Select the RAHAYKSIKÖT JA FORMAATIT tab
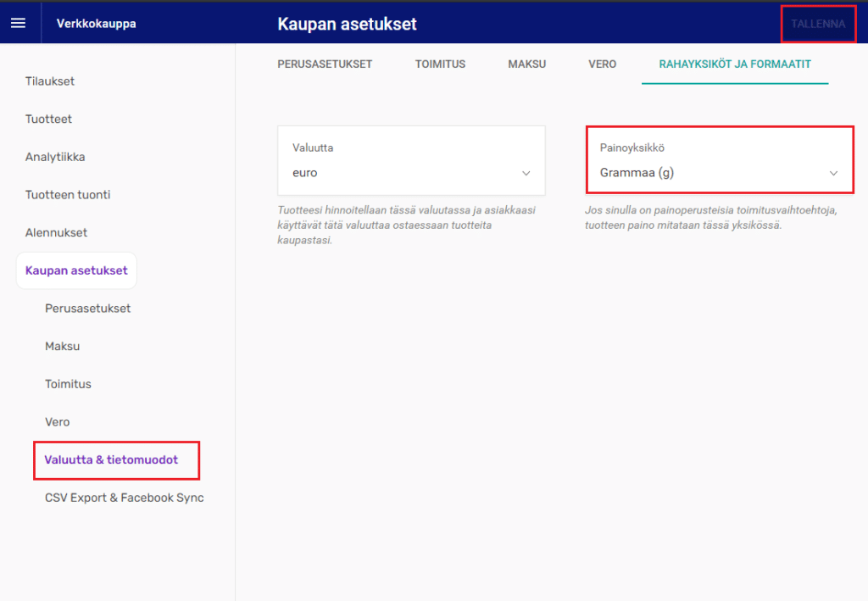Viewport: 868px width, 601px height. coord(735,64)
